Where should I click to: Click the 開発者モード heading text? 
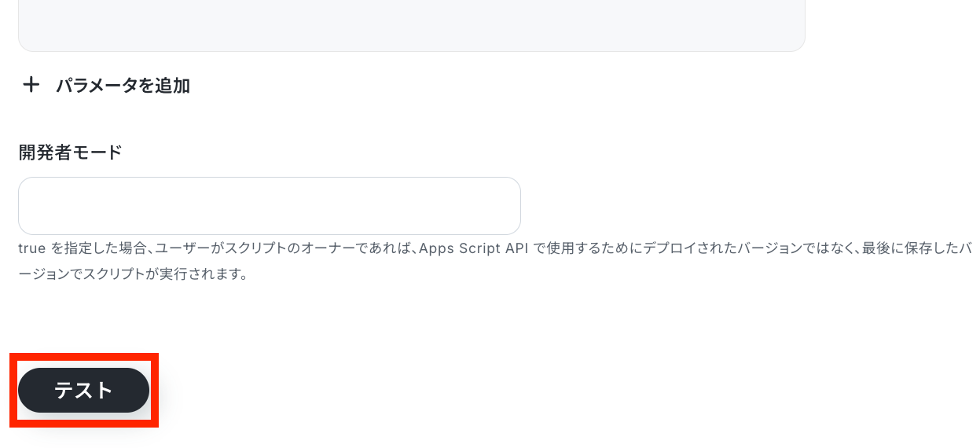[x=70, y=152]
